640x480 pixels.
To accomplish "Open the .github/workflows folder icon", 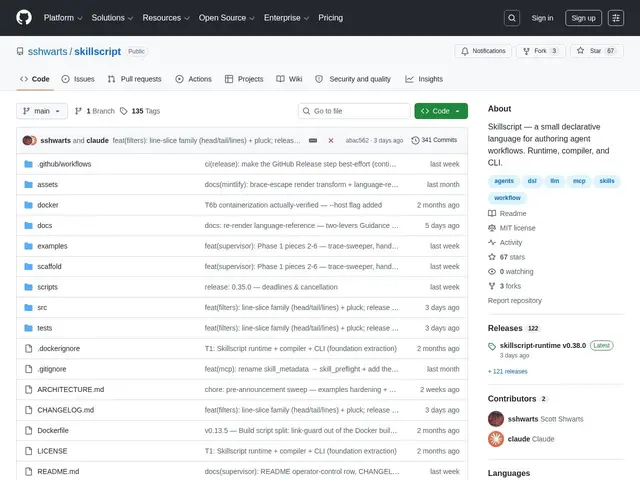I will [28, 164].
